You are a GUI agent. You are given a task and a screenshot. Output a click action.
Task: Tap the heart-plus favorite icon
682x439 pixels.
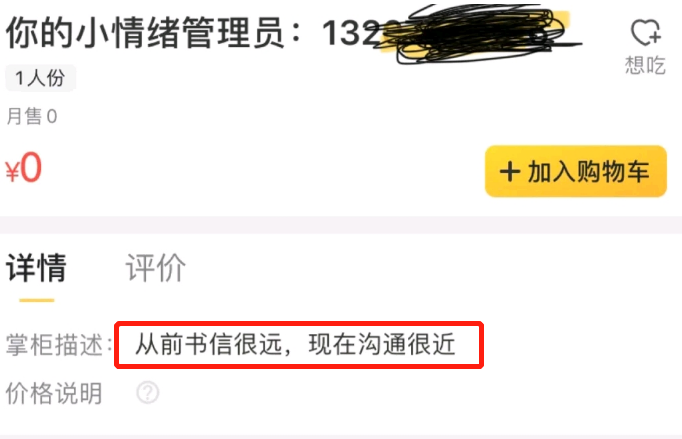click(x=646, y=33)
